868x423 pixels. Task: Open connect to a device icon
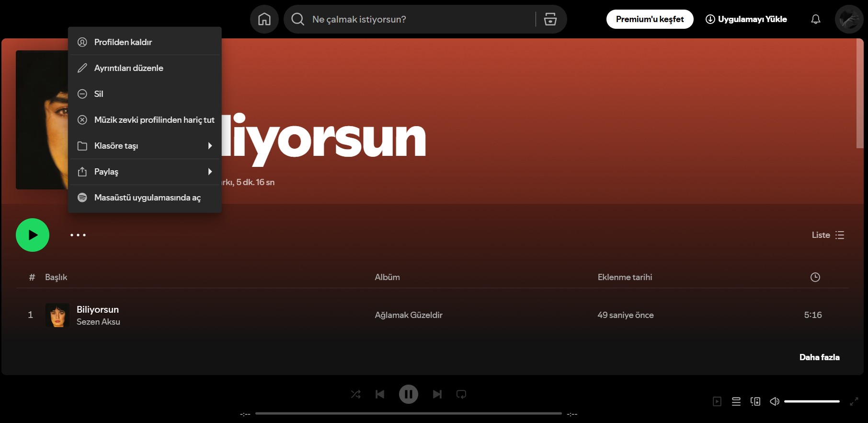click(x=755, y=401)
